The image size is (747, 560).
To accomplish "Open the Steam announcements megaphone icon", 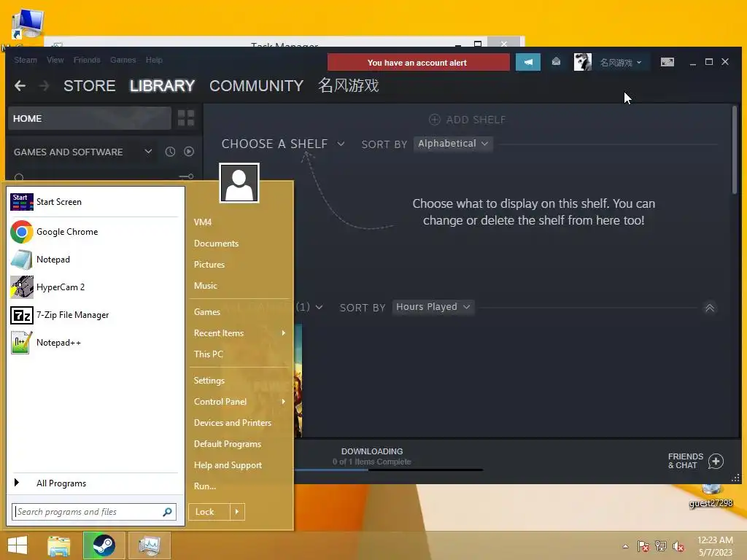I will coord(528,63).
